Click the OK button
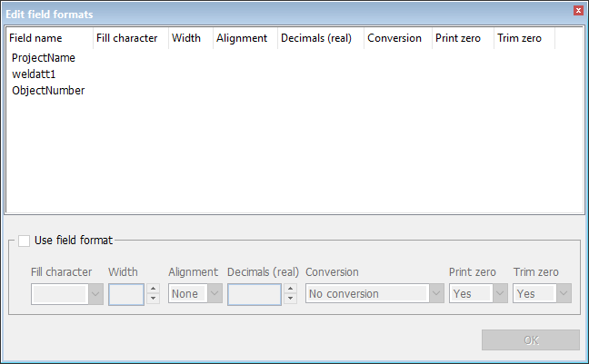Image resolution: width=589 pixels, height=364 pixels. coord(531,340)
